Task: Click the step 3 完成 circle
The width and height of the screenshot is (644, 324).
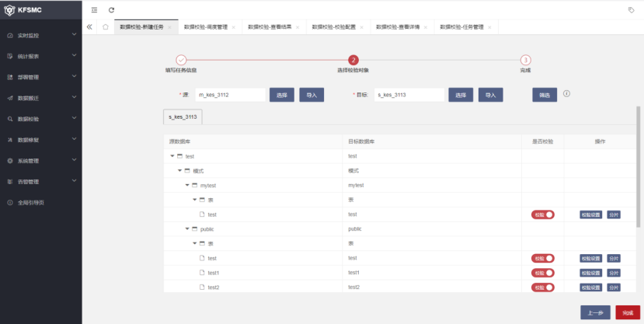Action: 526,60
